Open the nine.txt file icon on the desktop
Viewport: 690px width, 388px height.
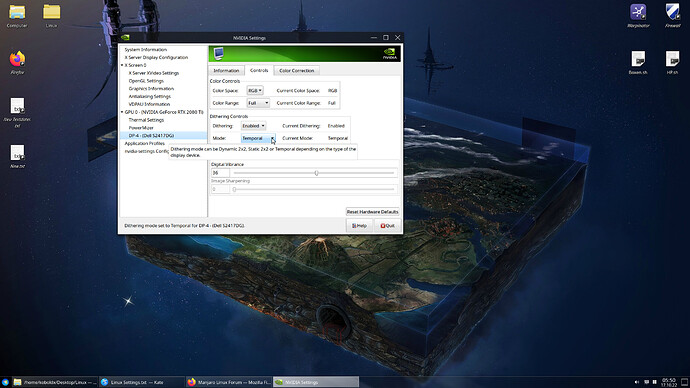(x=17, y=153)
